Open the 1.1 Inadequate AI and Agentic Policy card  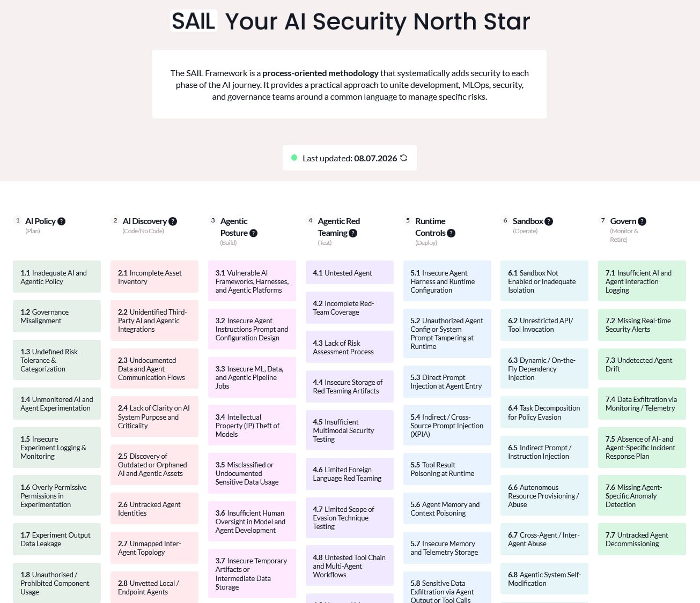point(57,277)
